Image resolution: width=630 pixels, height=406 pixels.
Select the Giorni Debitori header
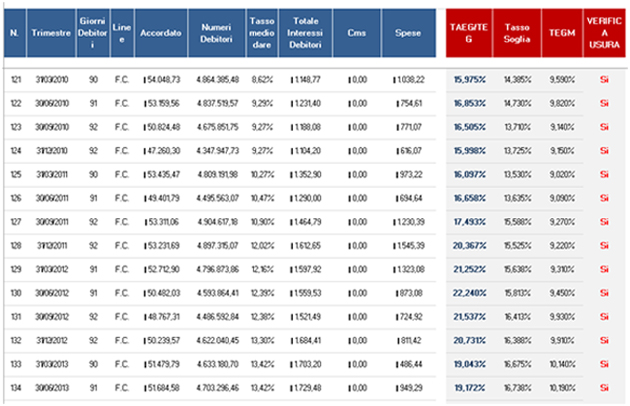[93, 33]
